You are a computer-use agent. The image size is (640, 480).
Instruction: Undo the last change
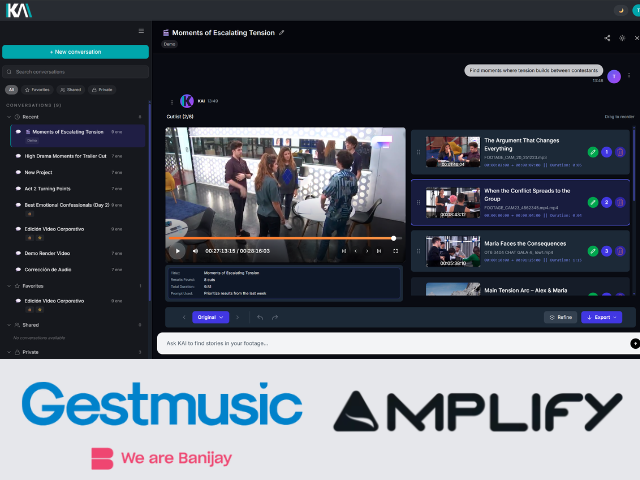tap(260, 317)
